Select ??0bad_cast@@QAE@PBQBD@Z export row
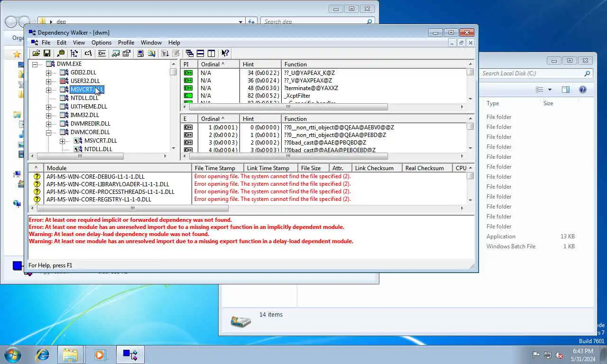The height and width of the screenshot is (364, 607). pyautogui.click(x=325, y=142)
